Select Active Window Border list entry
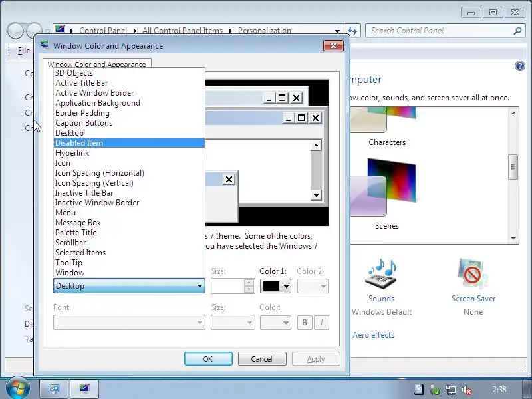 129,93
